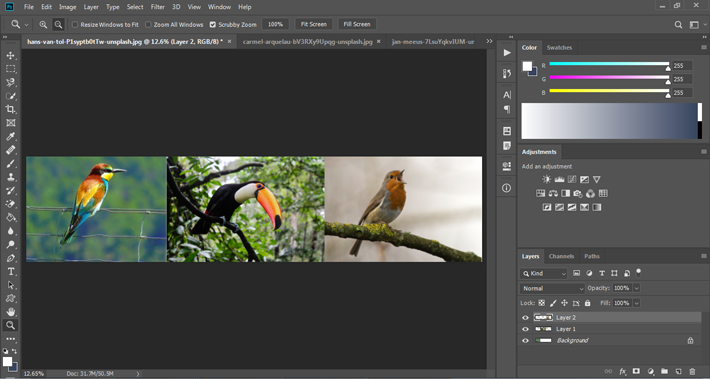The image size is (710, 379).
Task: Open the Layers panel menu
Action: pos(704,256)
